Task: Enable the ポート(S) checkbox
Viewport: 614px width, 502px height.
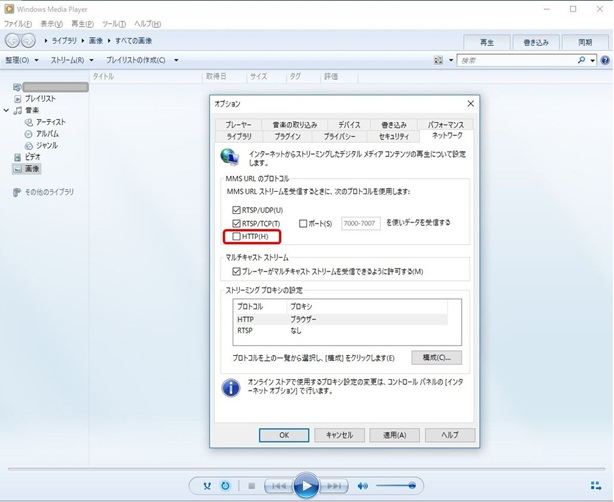Action: [x=303, y=224]
